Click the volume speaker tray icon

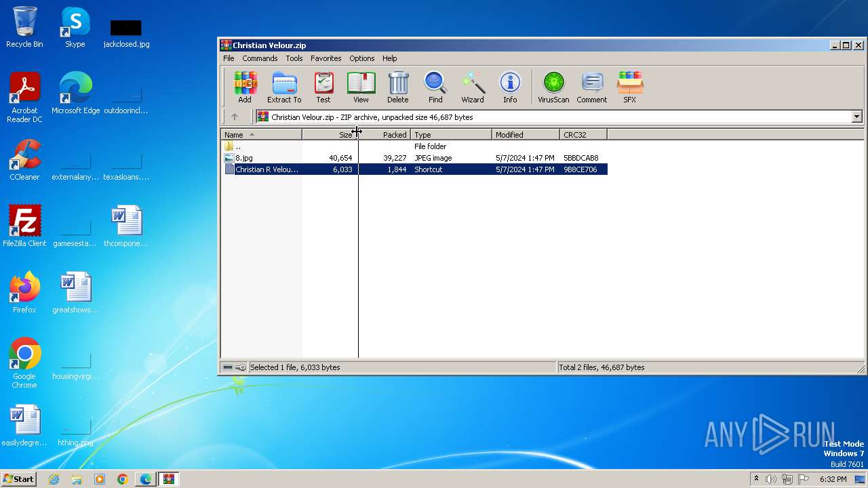(x=771, y=479)
